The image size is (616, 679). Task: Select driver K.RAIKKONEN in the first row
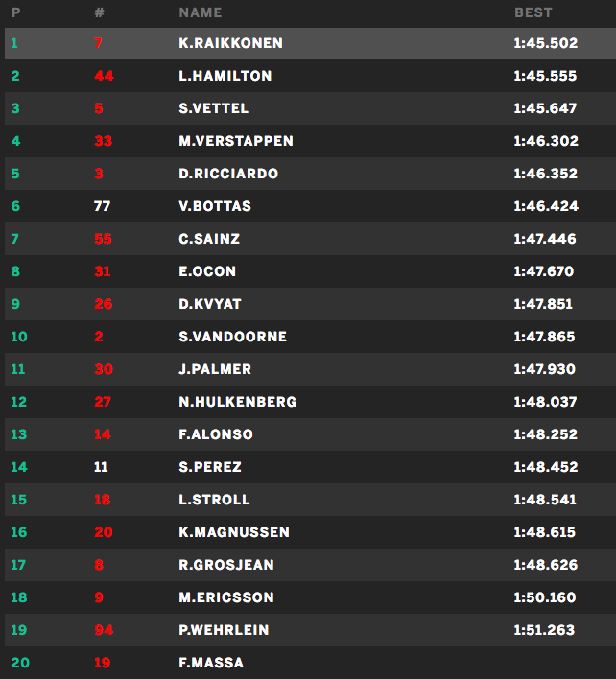tap(230, 43)
